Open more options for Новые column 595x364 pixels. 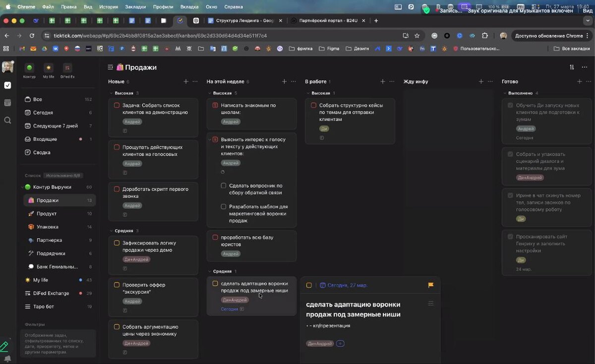[195, 81]
